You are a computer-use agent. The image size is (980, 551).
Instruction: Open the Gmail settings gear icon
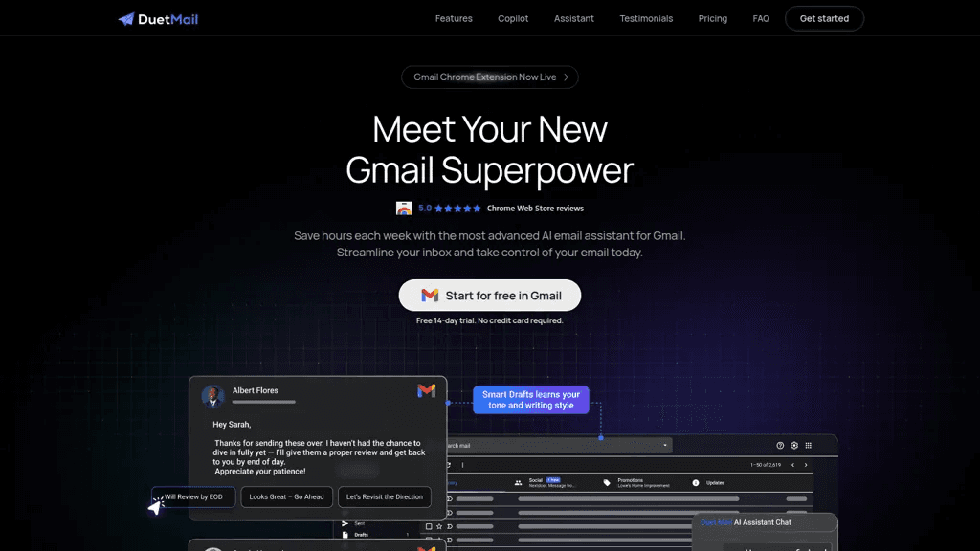794,446
